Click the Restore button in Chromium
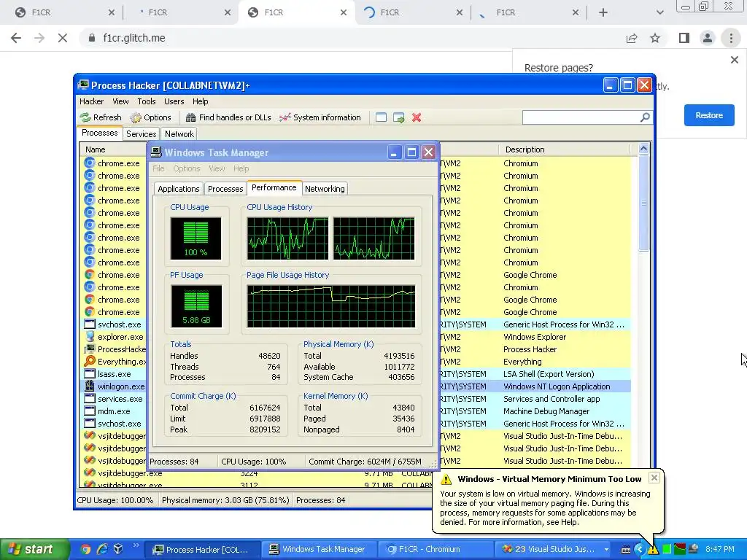This screenshot has width=747, height=560. tap(709, 115)
